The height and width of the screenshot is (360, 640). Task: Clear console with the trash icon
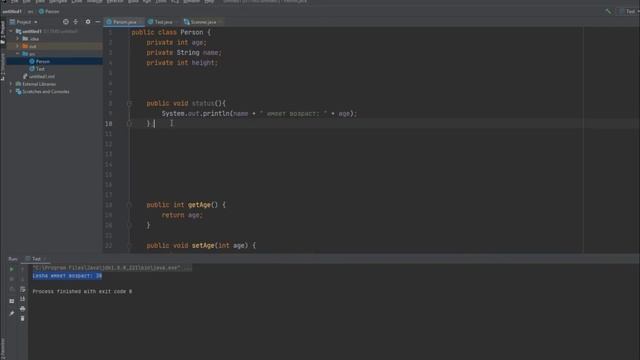pos(22,318)
